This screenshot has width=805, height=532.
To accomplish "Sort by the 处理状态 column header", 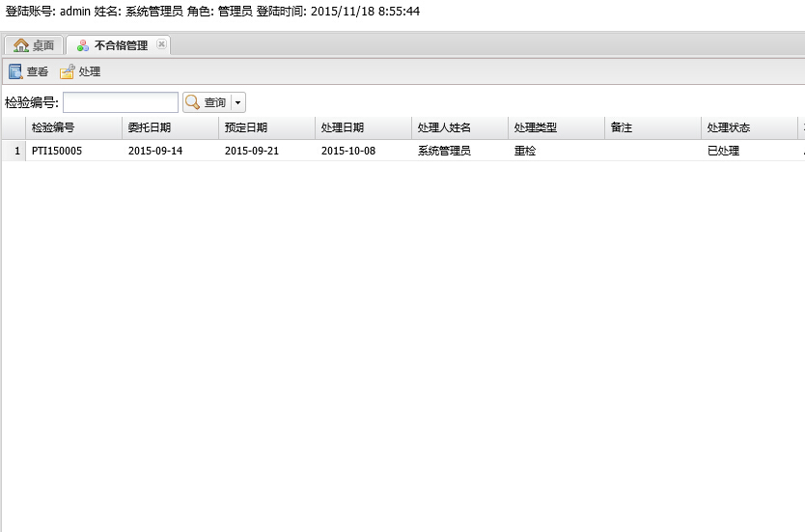I will [x=748, y=127].
